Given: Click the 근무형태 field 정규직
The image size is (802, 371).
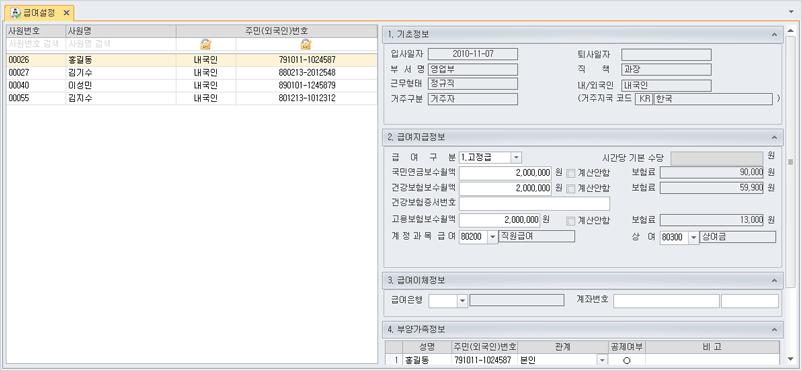Looking at the screenshot, I should [x=473, y=83].
